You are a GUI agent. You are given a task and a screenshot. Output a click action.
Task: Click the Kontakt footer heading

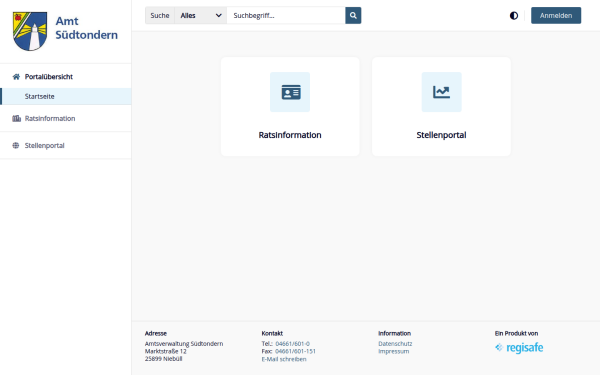(x=272, y=333)
